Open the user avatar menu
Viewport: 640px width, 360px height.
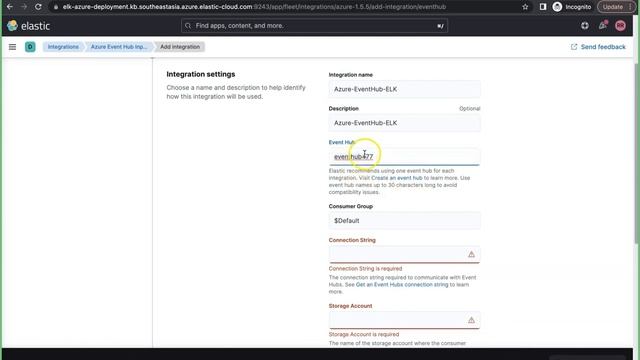[x=620, y=26]
